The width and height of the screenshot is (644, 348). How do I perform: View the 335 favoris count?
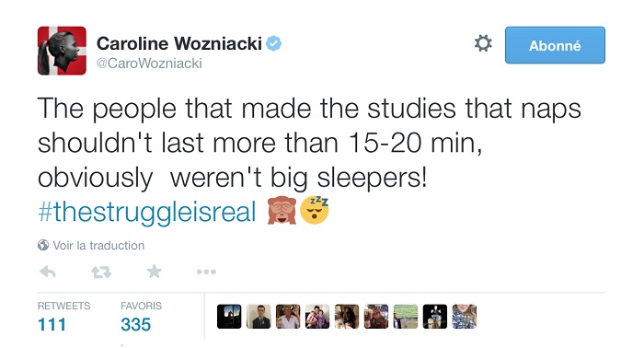pos(136,325)
